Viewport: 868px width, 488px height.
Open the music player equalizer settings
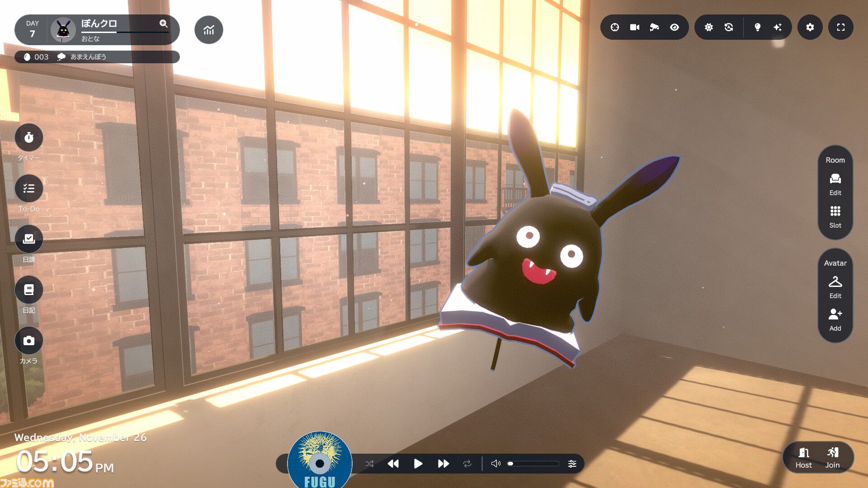pos(572,464)
